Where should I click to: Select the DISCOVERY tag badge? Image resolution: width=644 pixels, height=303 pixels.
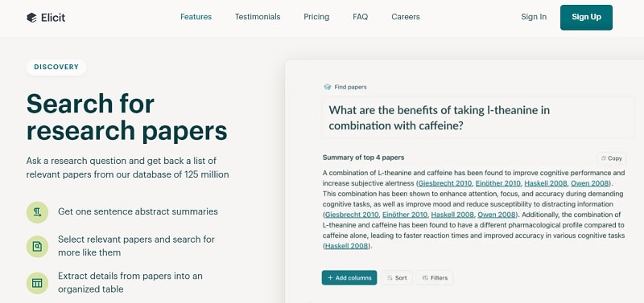pyautogui.click(x=56, y=68)
